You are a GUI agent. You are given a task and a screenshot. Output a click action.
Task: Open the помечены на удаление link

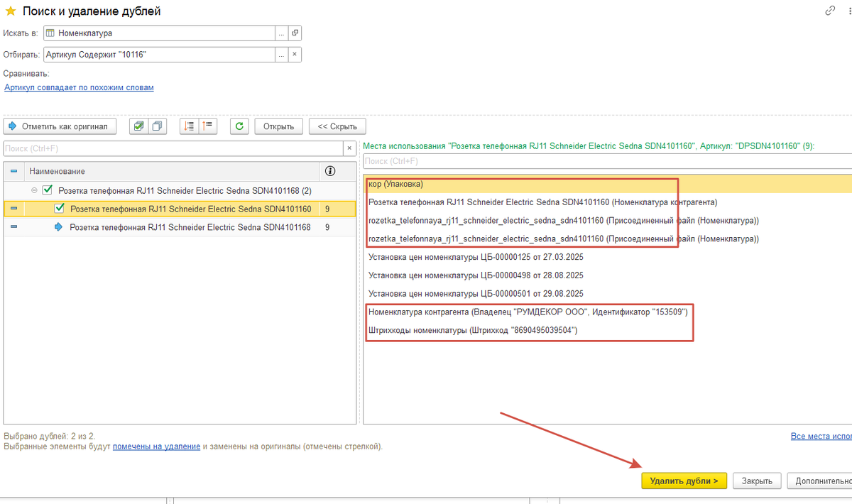coord(156,447)
